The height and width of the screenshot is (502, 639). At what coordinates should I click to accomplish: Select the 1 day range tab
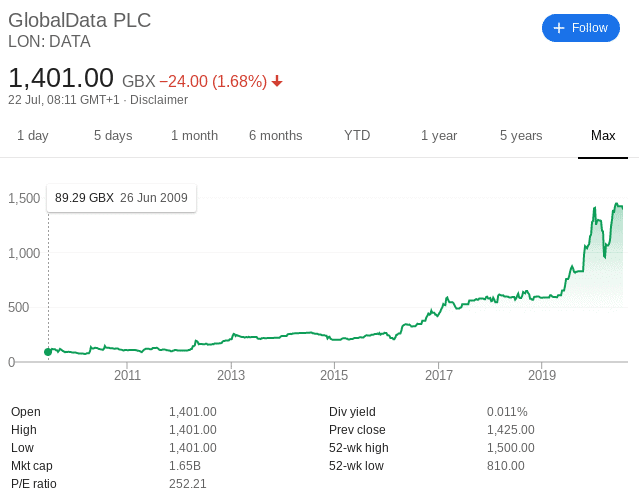tap(33, 135)
